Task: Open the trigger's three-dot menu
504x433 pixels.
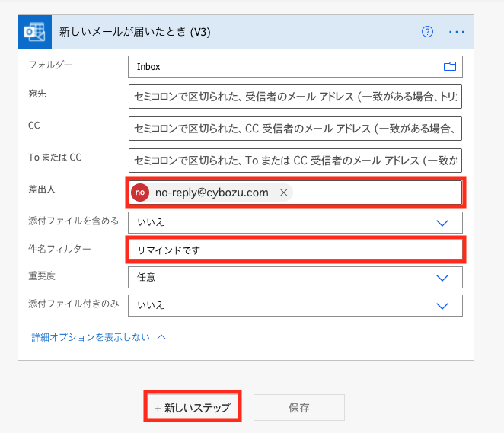Action: (x=457, y=32)
